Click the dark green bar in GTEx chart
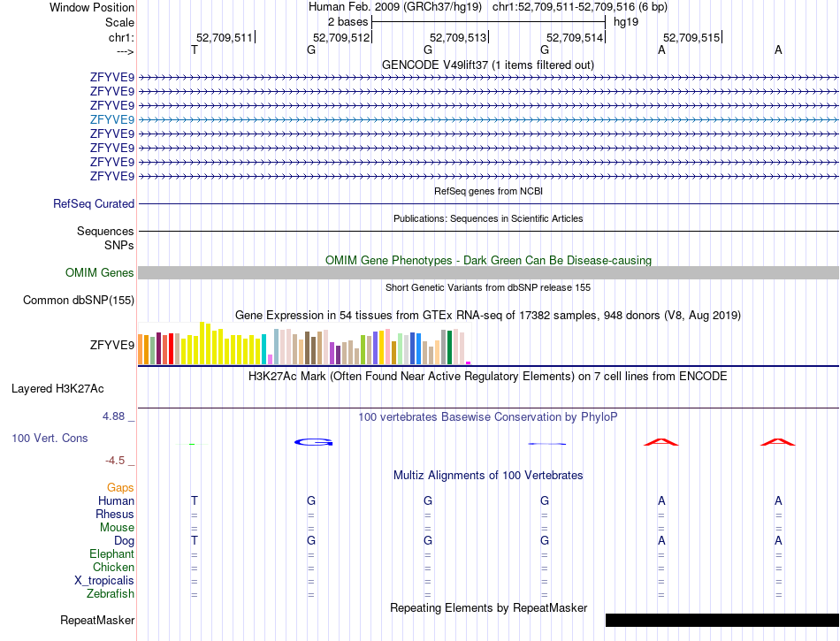The width and height of the screenshot is (840, 641). click(x=449, y=347)
